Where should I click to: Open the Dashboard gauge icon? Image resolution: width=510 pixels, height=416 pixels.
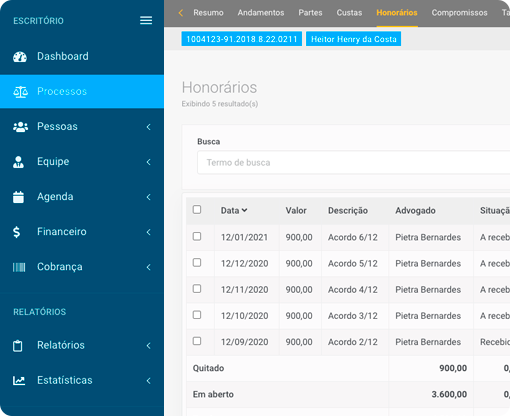(x=20, y=56)
